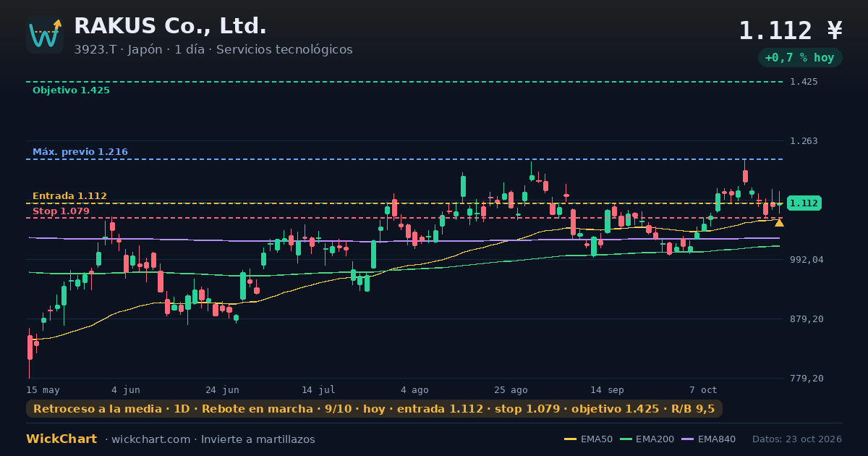The image size is (868, 456).
Task: Click the "+0,7 % hoy" change badge
Action: click(800, 58)
